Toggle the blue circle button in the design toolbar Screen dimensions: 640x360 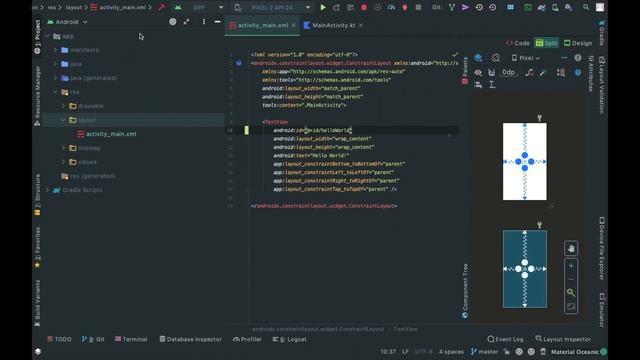pyautogui.click(x=578, y=73)
